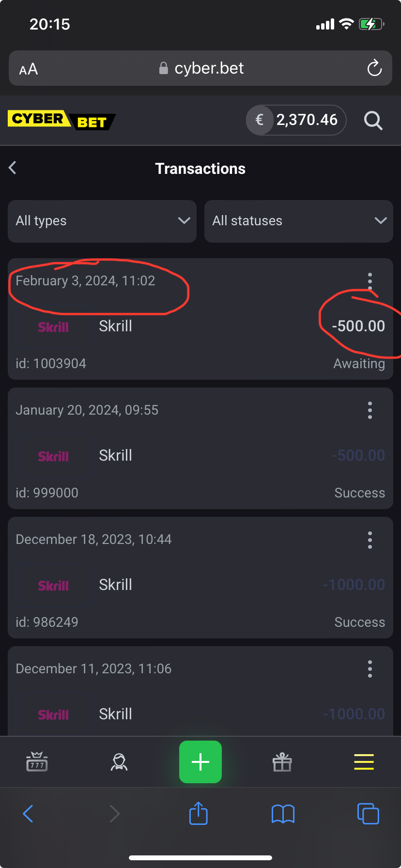Open the gift bonuses icon
The width and height of the screenshot is (401, 868).
(282, 762)
